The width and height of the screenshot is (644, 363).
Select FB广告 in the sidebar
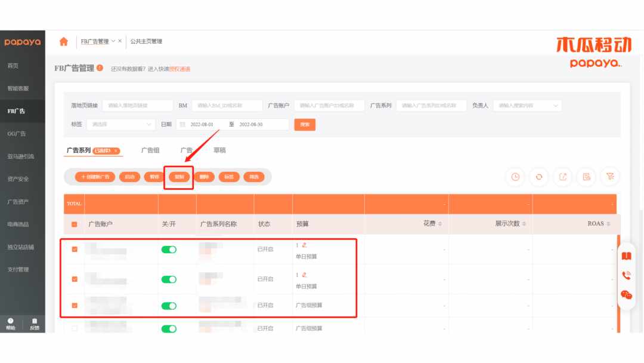[x=16, y=111]
